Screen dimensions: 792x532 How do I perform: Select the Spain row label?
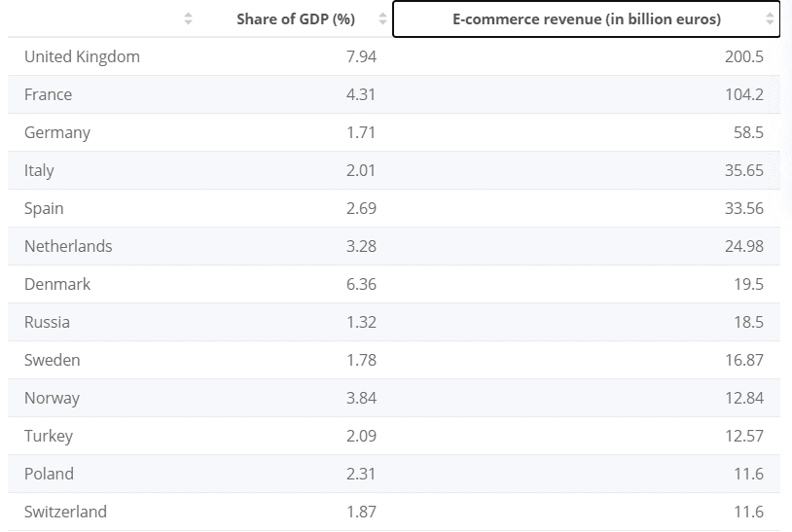click(x=44, y=208)
